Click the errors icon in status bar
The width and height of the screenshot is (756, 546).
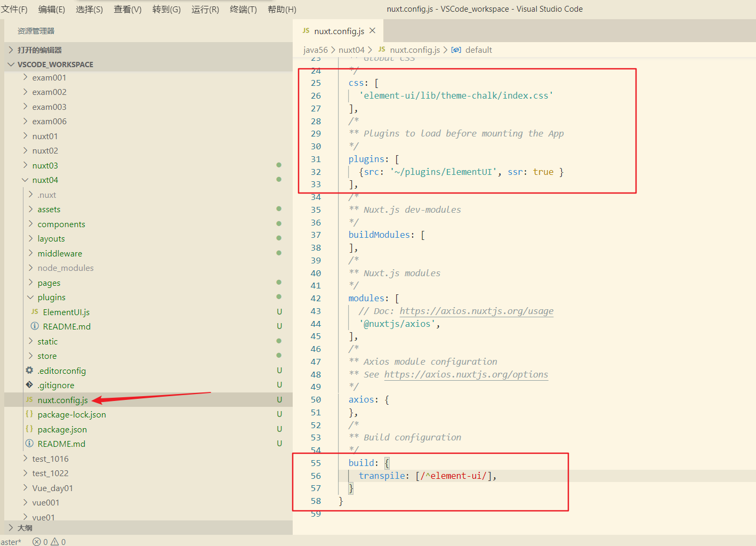36,542
